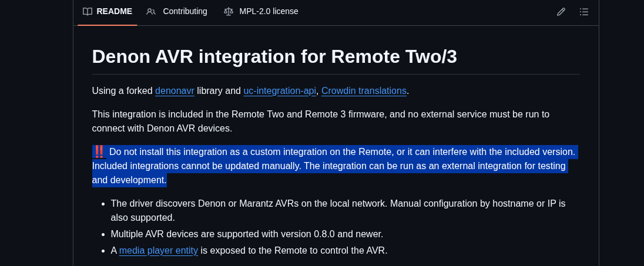Open the Contributing tab
644x266 pixels.
point(185,11)
